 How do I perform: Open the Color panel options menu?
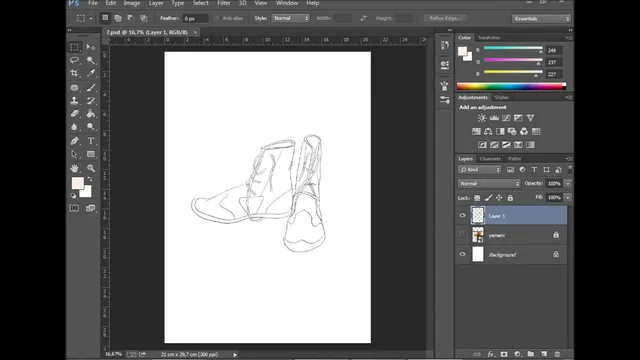[569, 38]
